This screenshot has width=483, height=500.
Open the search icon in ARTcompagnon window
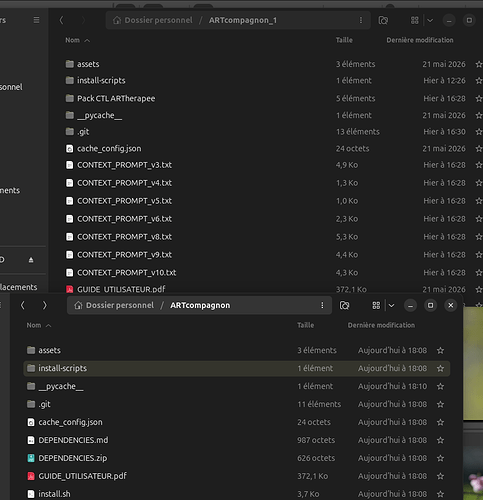(x=344, y=305)
